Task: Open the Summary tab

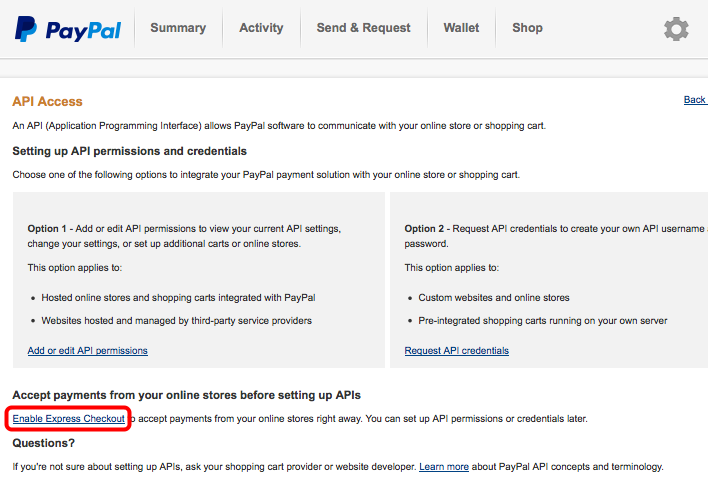Action: coord(178,28)
